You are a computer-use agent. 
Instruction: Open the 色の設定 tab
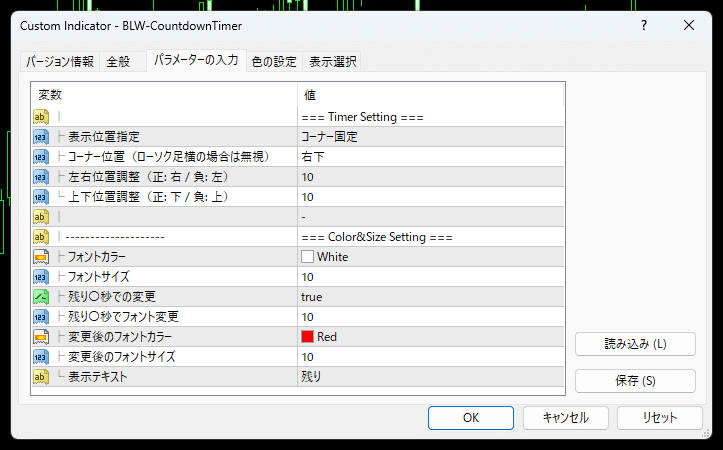coord(274,61)
